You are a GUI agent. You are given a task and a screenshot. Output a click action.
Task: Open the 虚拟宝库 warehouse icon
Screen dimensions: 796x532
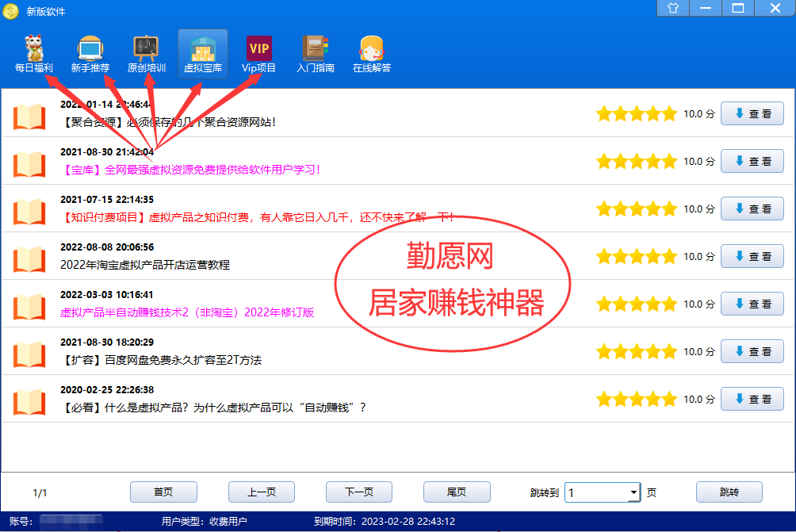(202, 49)
